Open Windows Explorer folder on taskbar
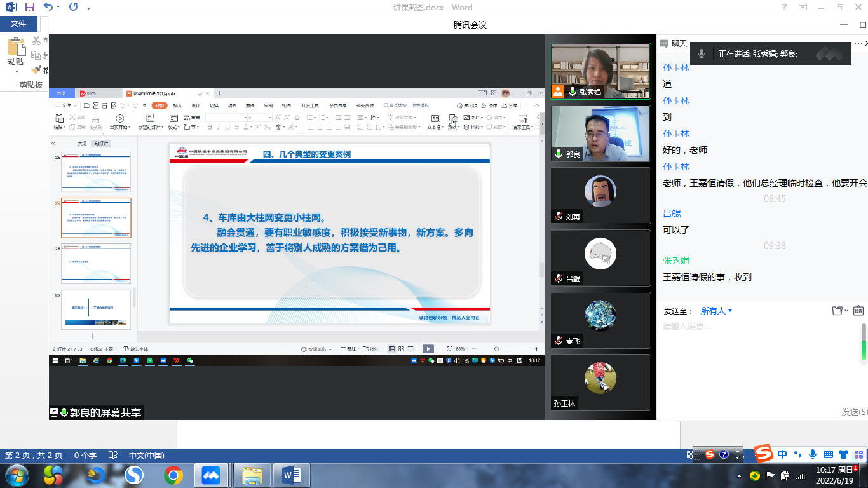Image resolution: width=868 pixels, height=488 pixels. pyautogui.click(x=252, y=475)
